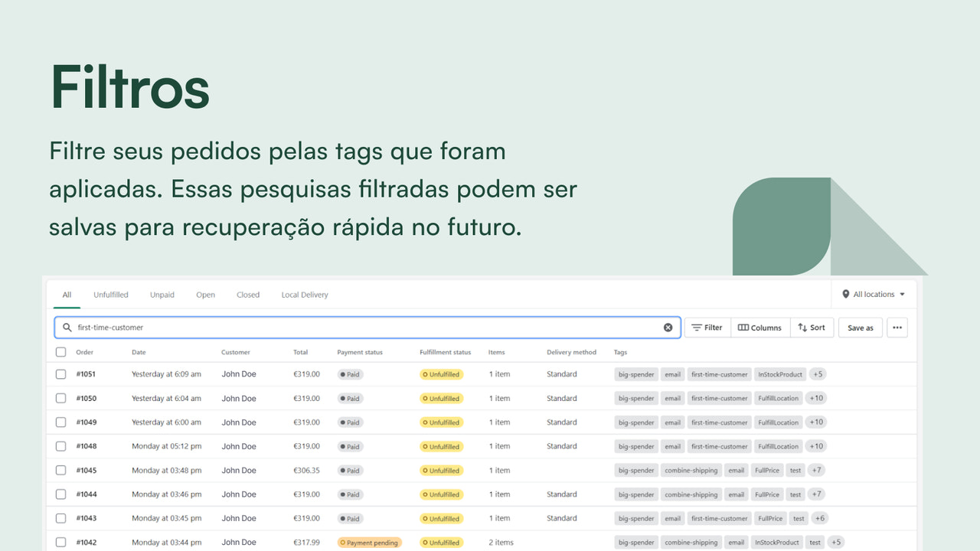
Task: Click the Tags column header
Action: [x=620, y=352]
